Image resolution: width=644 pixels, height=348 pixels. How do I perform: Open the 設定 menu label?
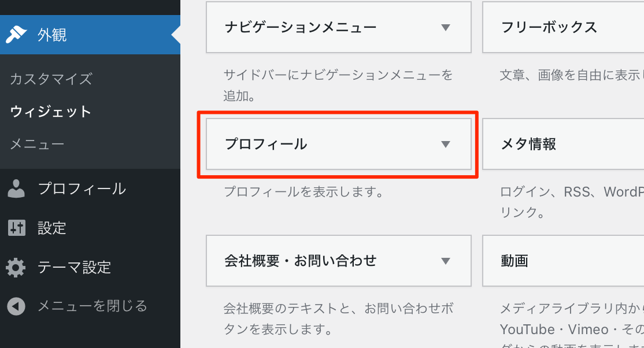click(52, 228)
